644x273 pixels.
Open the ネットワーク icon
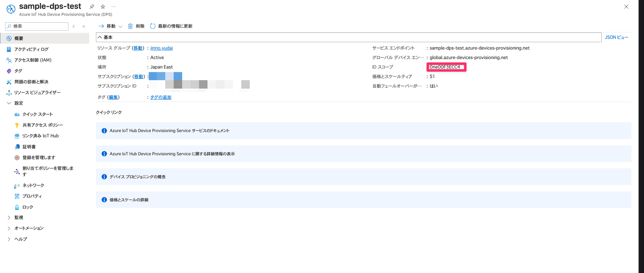pos(17,186)
